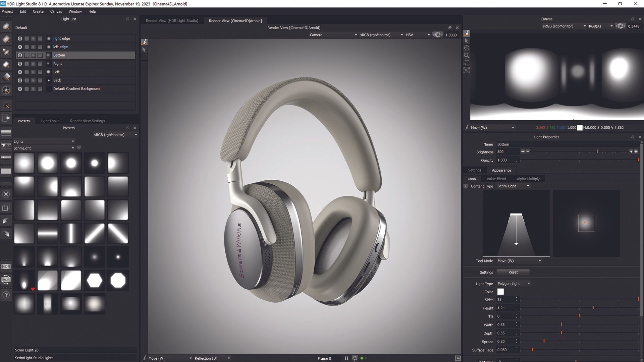644x362 pixels.
Task: Click the delete light X icon in the left toolbar
Action: pyautogui.click(x=6, y=194)
